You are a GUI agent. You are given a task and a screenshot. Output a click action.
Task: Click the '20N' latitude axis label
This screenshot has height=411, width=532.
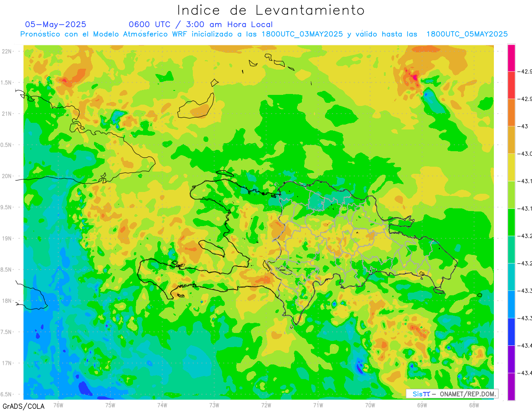coord(7,176)
